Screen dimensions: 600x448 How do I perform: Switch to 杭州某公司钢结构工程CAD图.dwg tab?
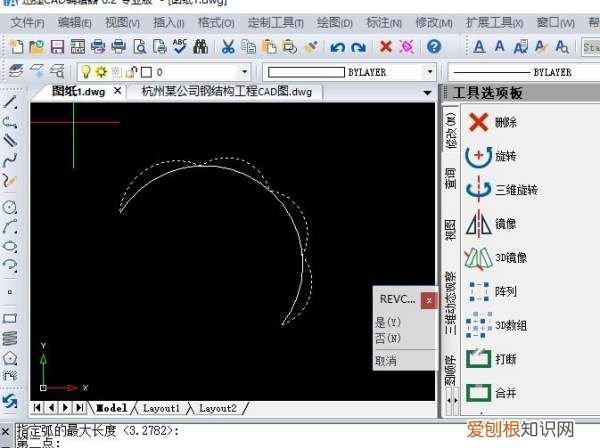point(227,92)
